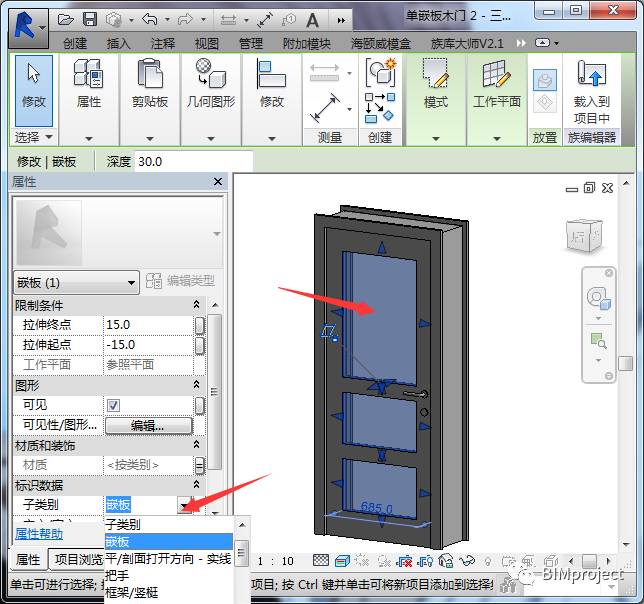Click the Redo arrow icon

click(186, 19)
